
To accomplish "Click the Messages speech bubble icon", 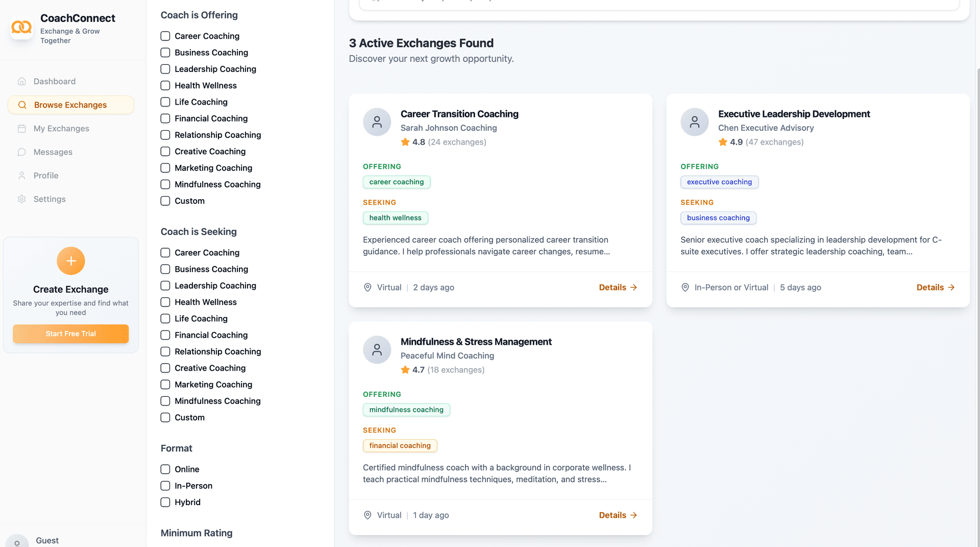I will click(21, 152).
